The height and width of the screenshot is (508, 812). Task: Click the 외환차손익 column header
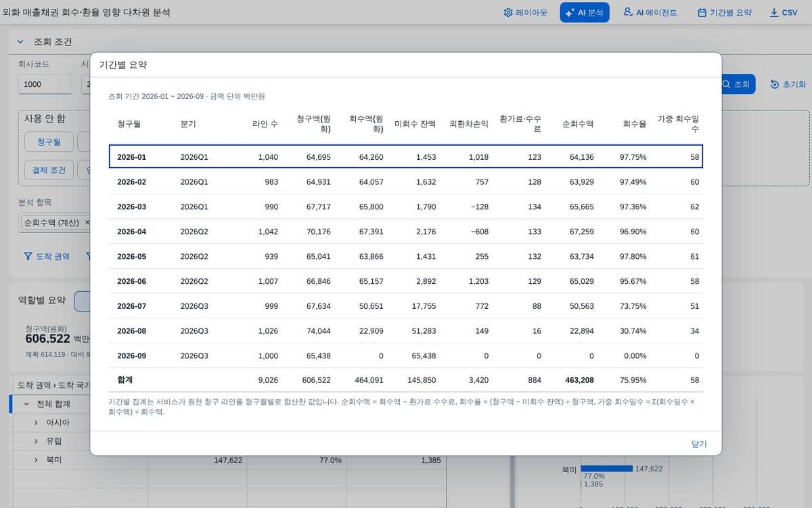[x=469, y=124]
